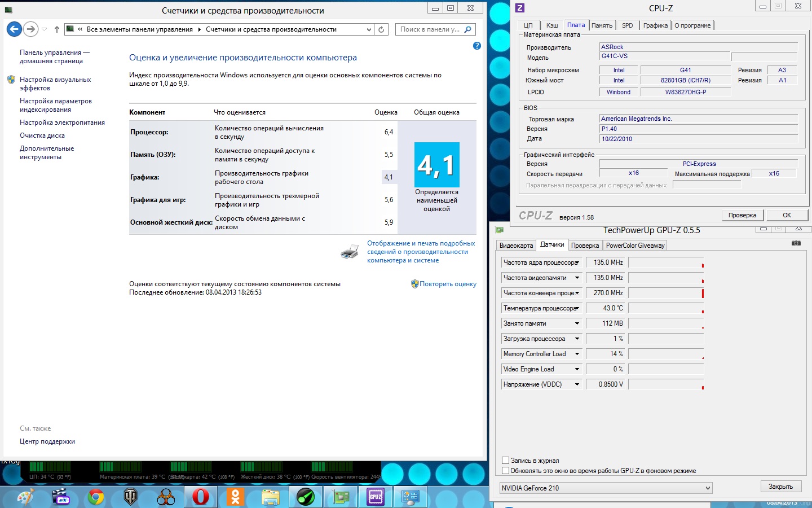Take a GPU-Z screenshot with the camera icon
The width and height of the screenshot is (812, 508).
796,243
